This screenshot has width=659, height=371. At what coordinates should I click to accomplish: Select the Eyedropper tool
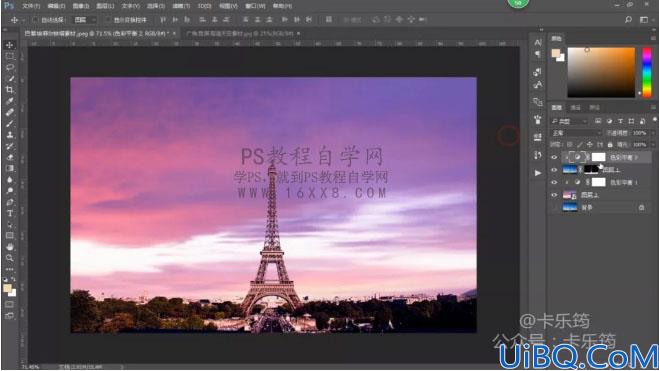10,101
